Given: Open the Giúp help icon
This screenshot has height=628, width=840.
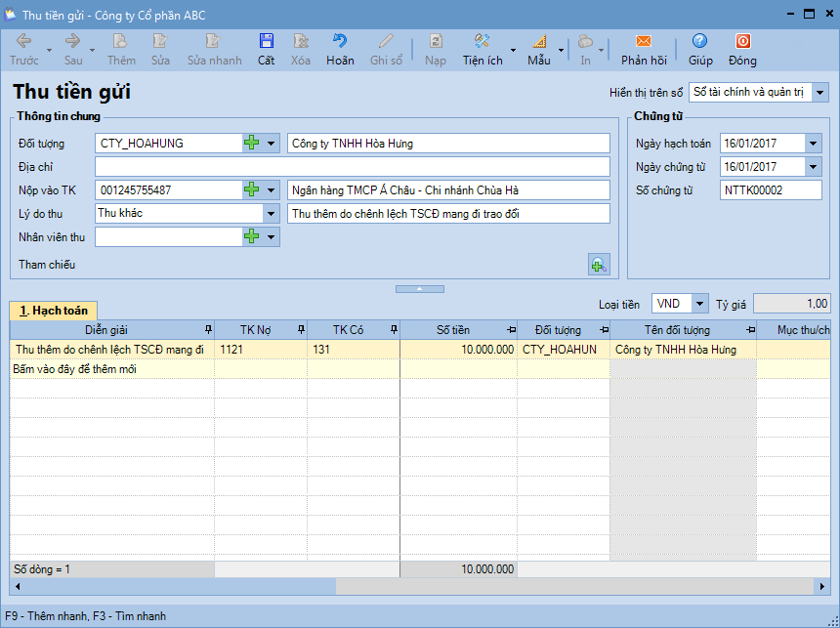Looking at the screenshot, I should [x=699, y=42].
